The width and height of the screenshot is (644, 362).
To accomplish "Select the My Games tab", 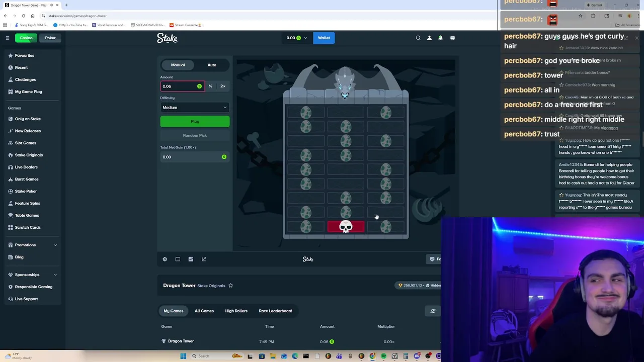I will pyautogui.click(x=174, y=311).
